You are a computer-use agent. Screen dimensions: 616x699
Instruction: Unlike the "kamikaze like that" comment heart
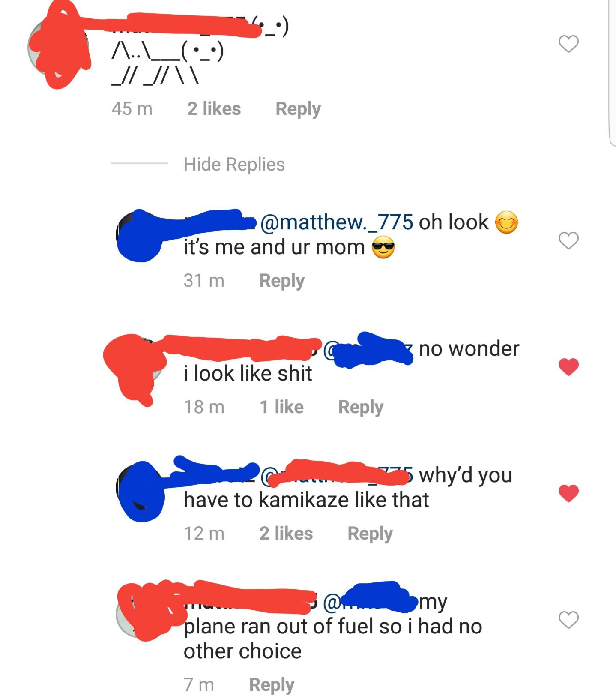click(568, 493)
